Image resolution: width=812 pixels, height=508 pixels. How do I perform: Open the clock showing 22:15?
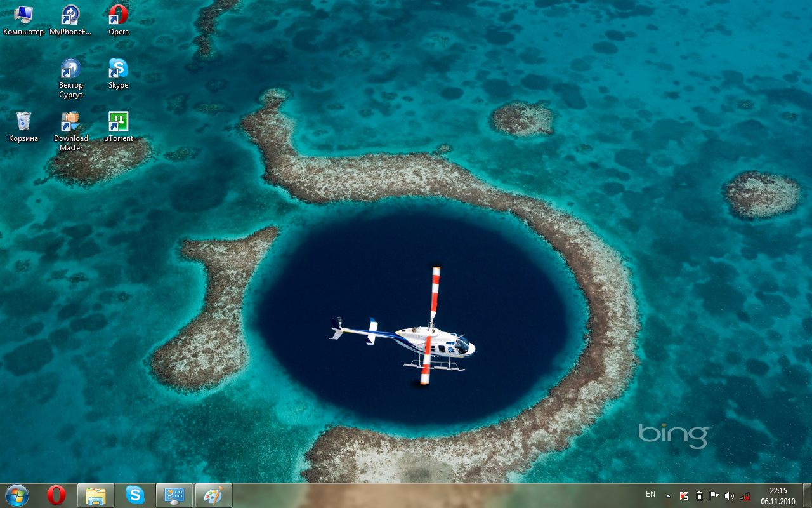click(x=778, y=496)
